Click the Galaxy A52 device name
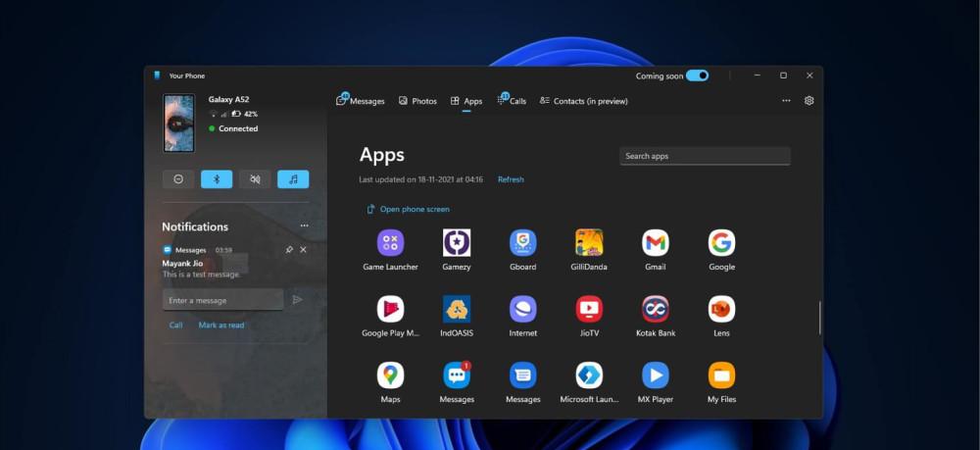The width and height of the screenshot is (980, 450). 228,99
